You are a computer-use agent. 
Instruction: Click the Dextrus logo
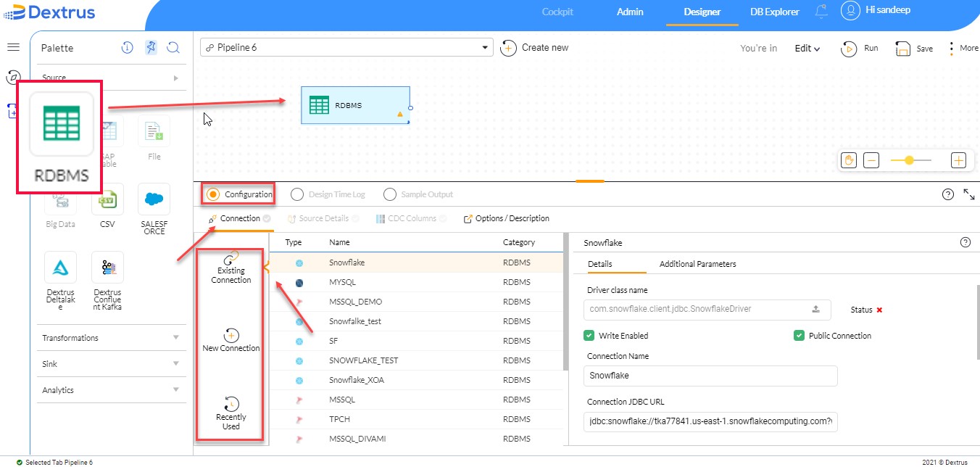[49, 12]
